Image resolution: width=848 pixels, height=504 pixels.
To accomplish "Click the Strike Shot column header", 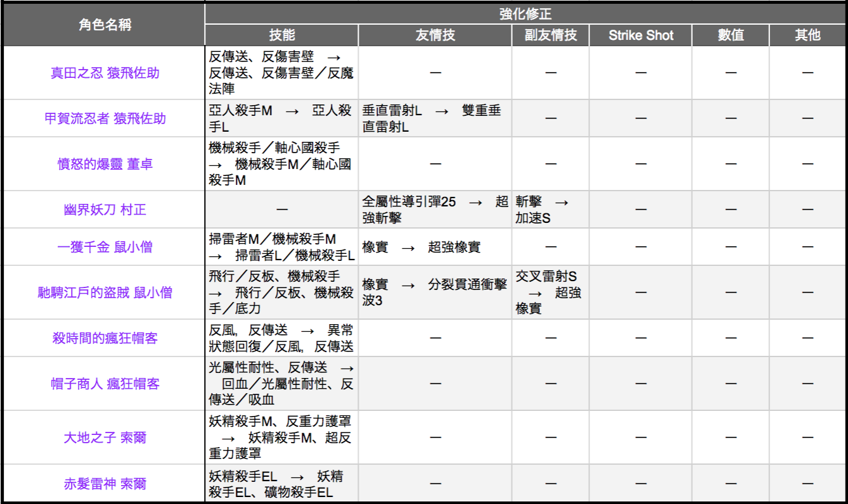I will (x=641, y=35).
